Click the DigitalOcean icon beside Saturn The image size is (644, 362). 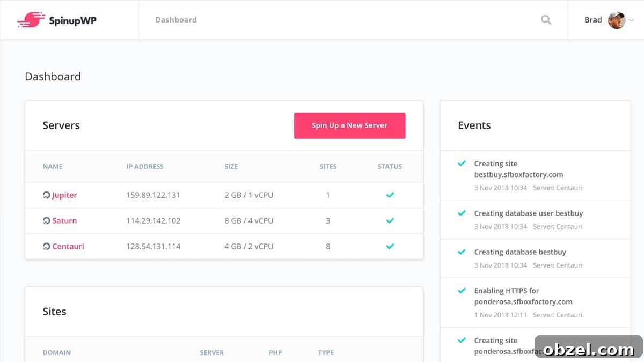coord(46,221)
